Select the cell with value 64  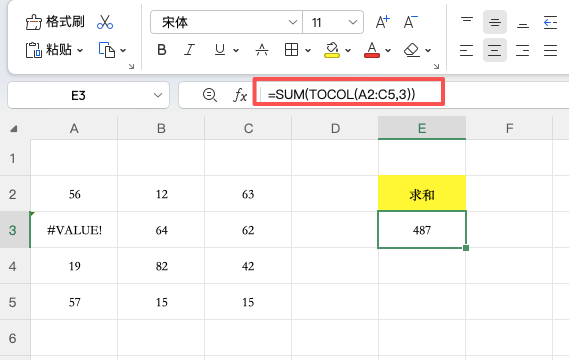(161, 230)
